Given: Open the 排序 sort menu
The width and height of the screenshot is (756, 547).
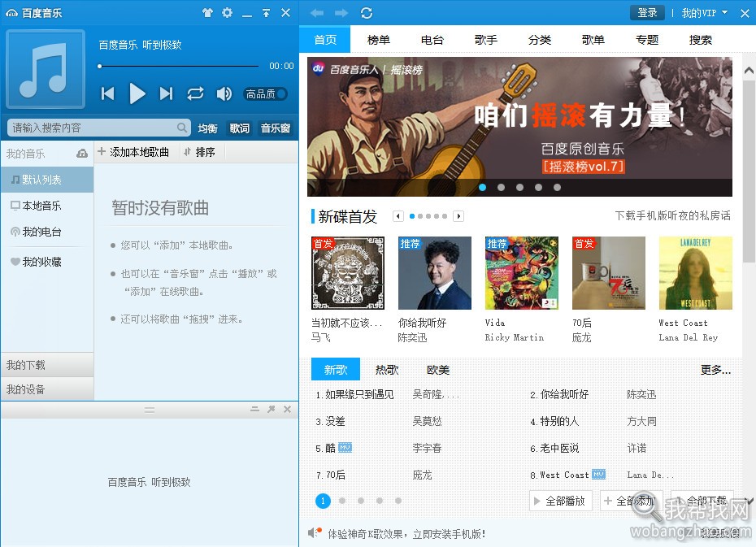Looking at the screenshot, I should click(200, 152).
